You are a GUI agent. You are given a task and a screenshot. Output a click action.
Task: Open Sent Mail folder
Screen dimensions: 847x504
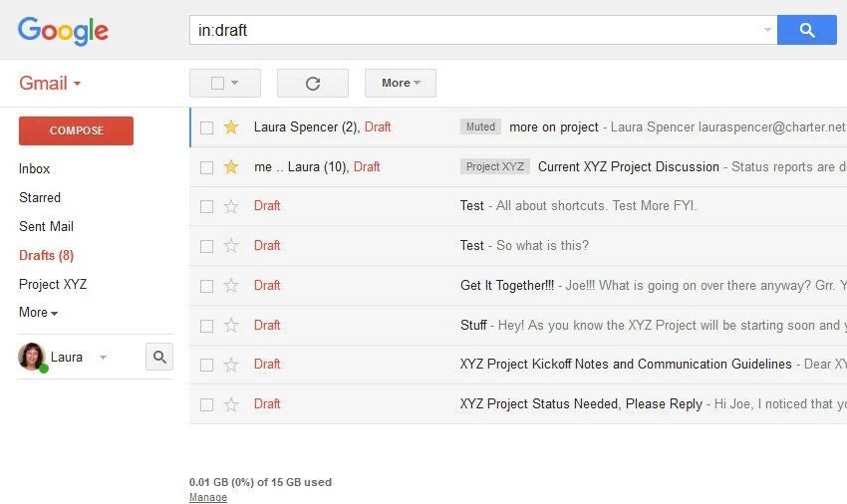[x=46, y=226]
